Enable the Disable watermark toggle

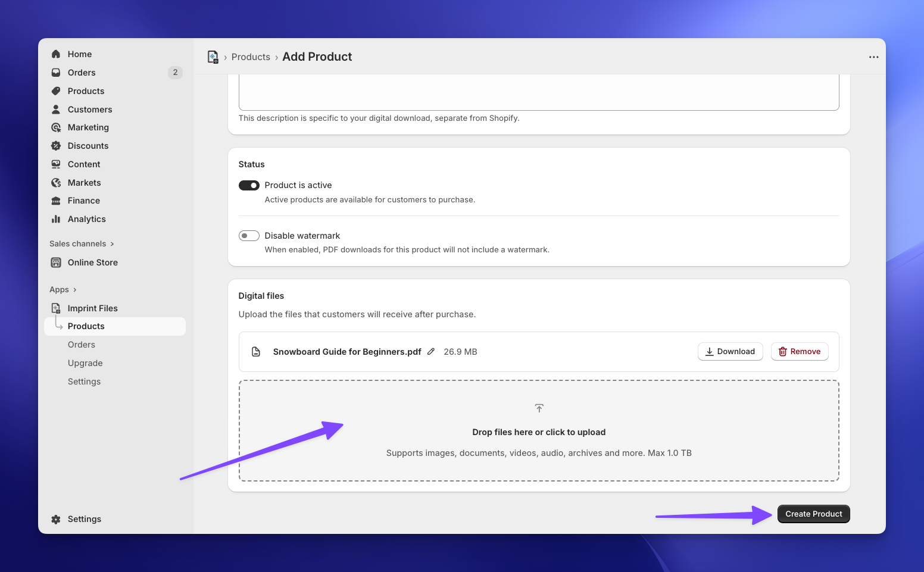point(249,235)
